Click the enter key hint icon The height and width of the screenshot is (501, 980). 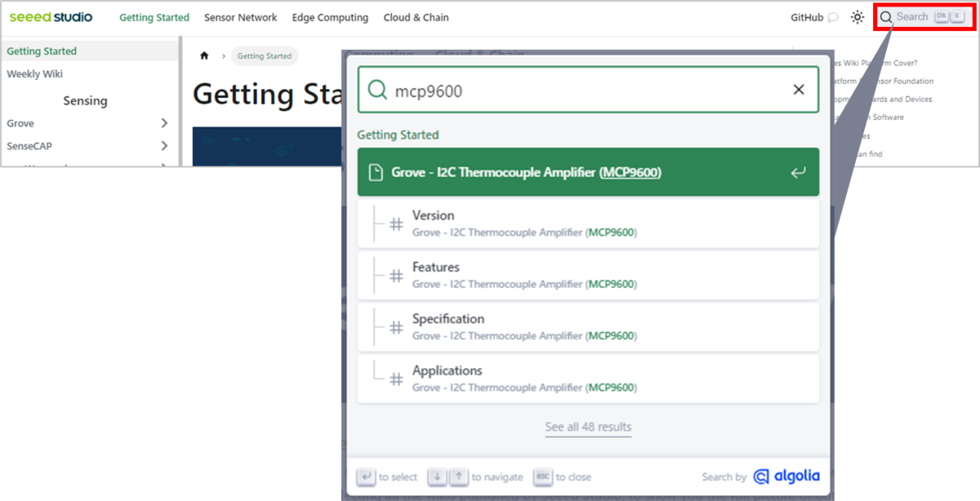click(366, 477)
